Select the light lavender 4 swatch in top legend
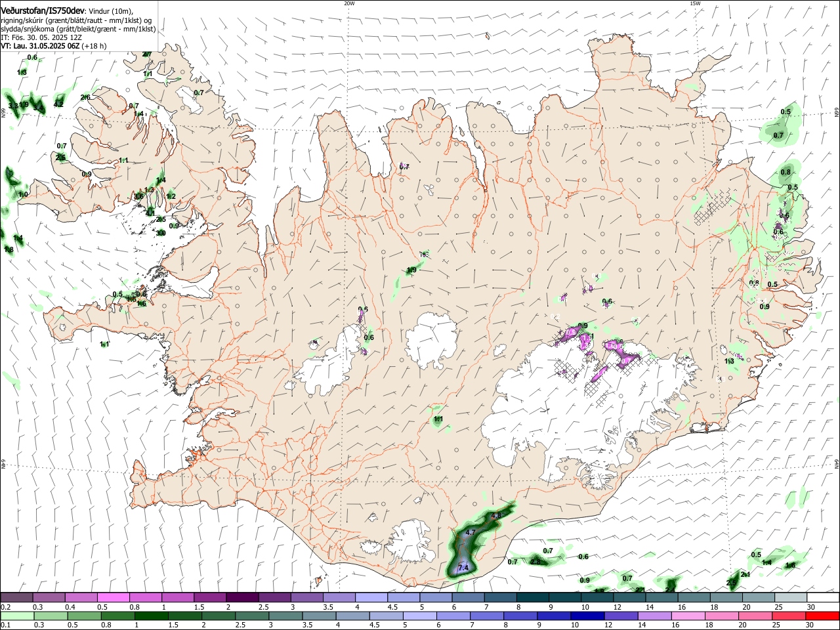The width and height of the screenshot is (840, 630). tap(371, 598)
